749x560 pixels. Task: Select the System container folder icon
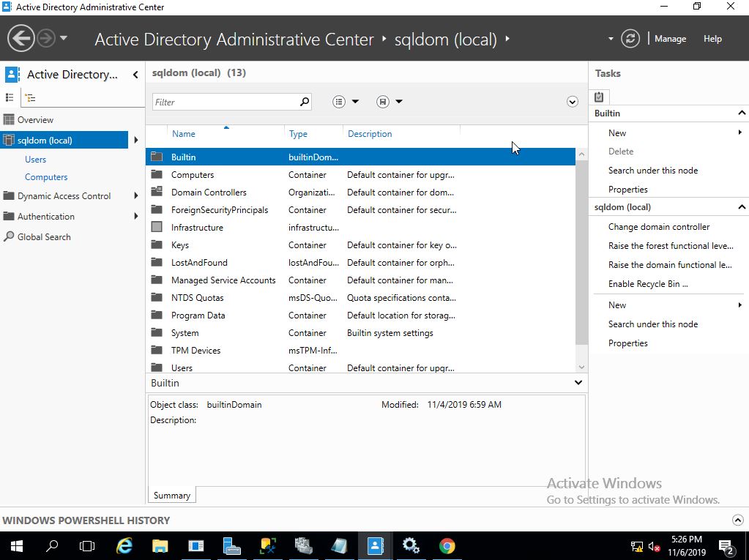157,332
